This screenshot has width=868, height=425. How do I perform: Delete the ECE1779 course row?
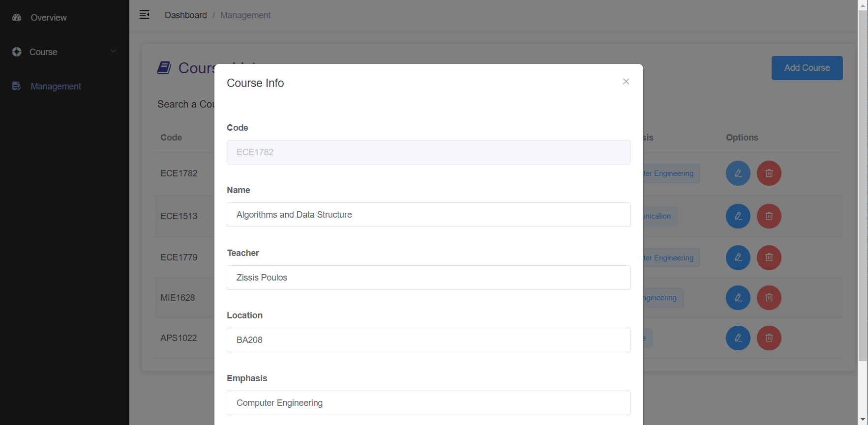769,257
